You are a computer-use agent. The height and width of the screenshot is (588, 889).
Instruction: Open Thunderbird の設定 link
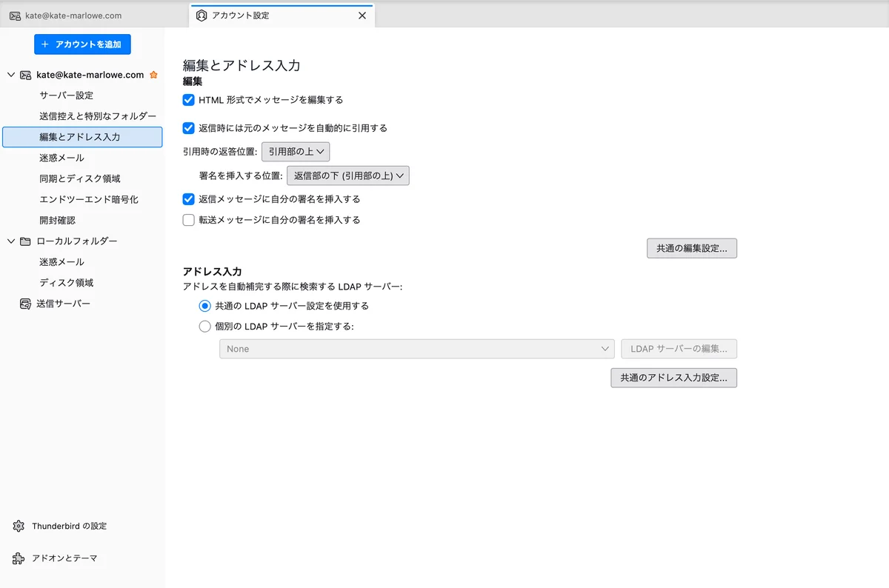pos(69,526)
